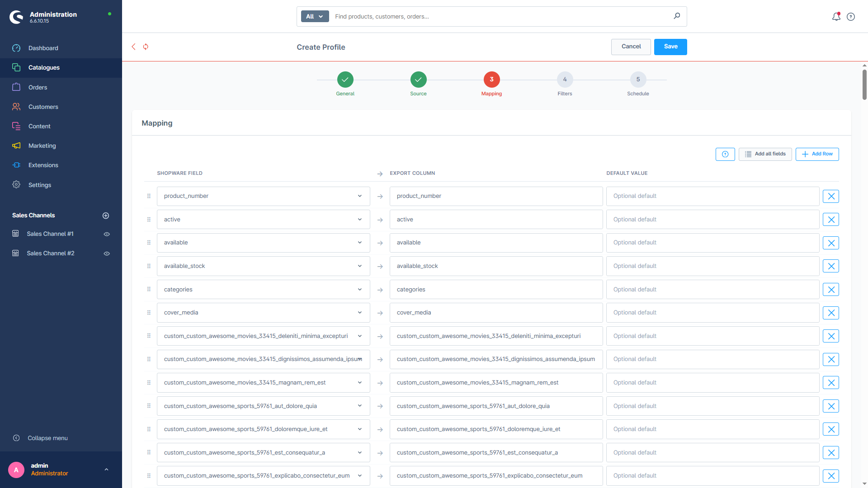The image size is (868, 488).
Task: Add a new sales channel with plus icon
Action: coord(106,216)
